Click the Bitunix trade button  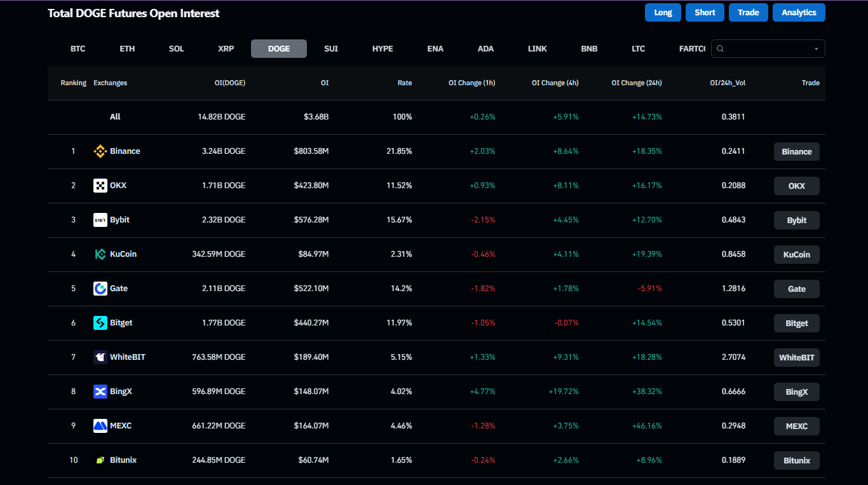tap(797, 460)
